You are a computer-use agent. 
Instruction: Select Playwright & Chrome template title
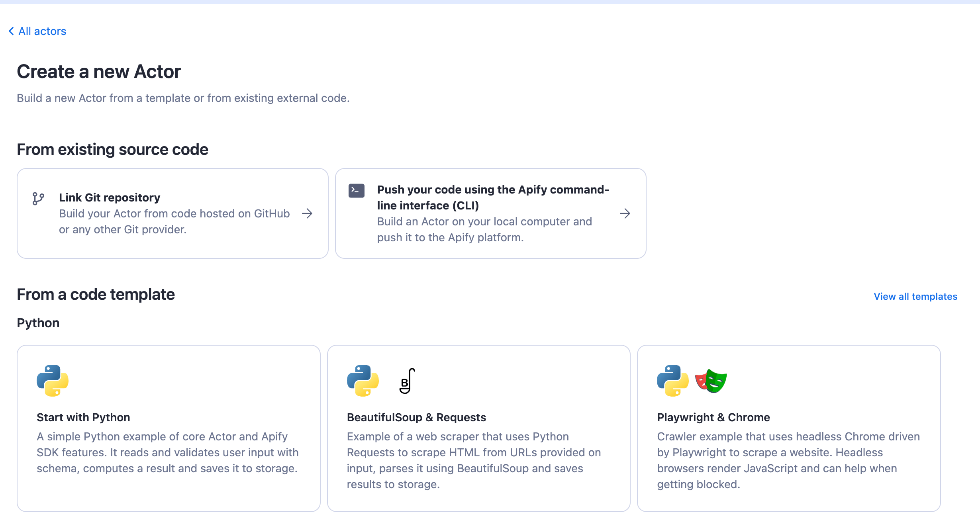coord(713,417)
